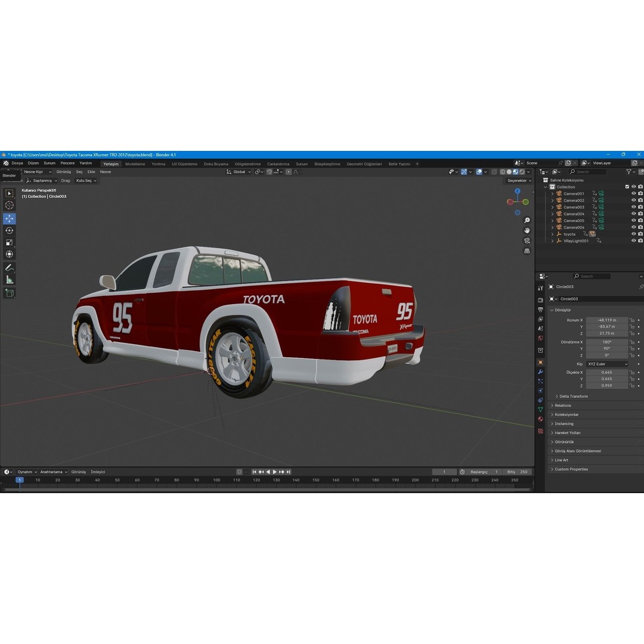Open the Scene properties tab
Image resolution: width=644 pixels, height=644 pixels.
point(540,329)
